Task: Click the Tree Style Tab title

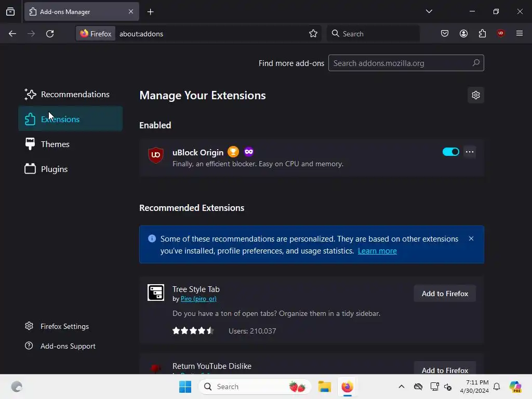Action: point(196,289)
